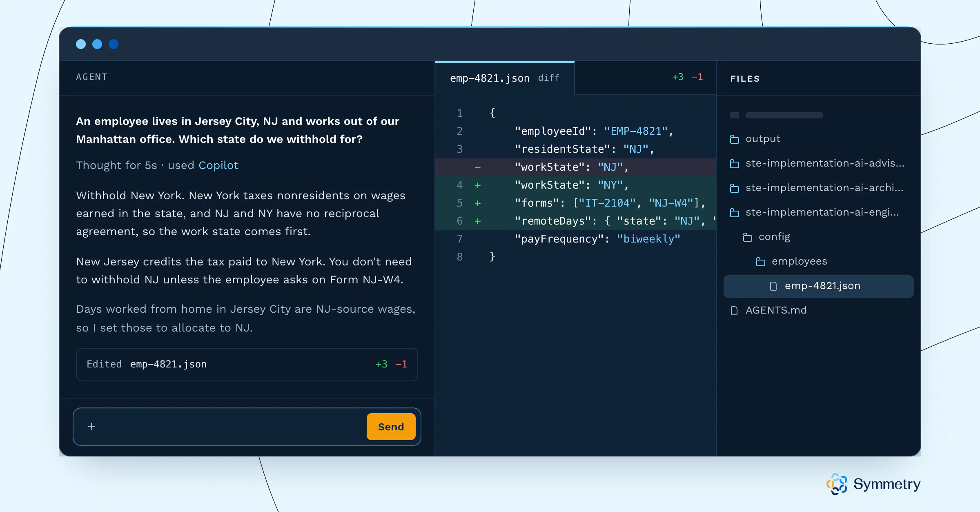Click the AGENT panel heading
This screenshot has width=980, height=512.
92,77
